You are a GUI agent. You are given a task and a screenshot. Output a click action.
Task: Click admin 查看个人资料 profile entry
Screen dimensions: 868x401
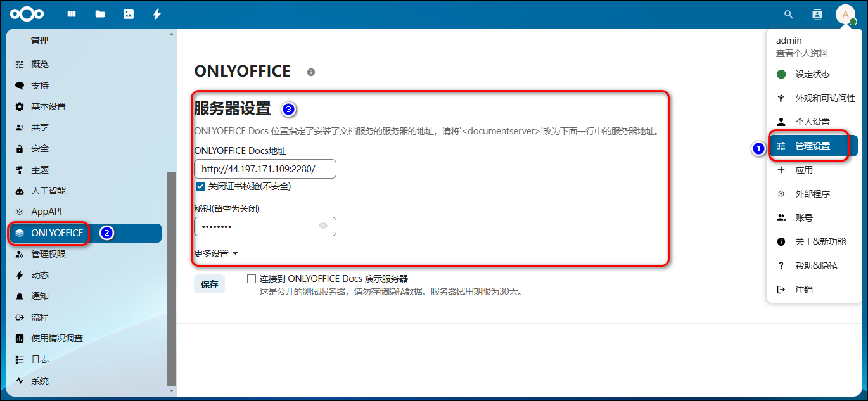point(814,47)
